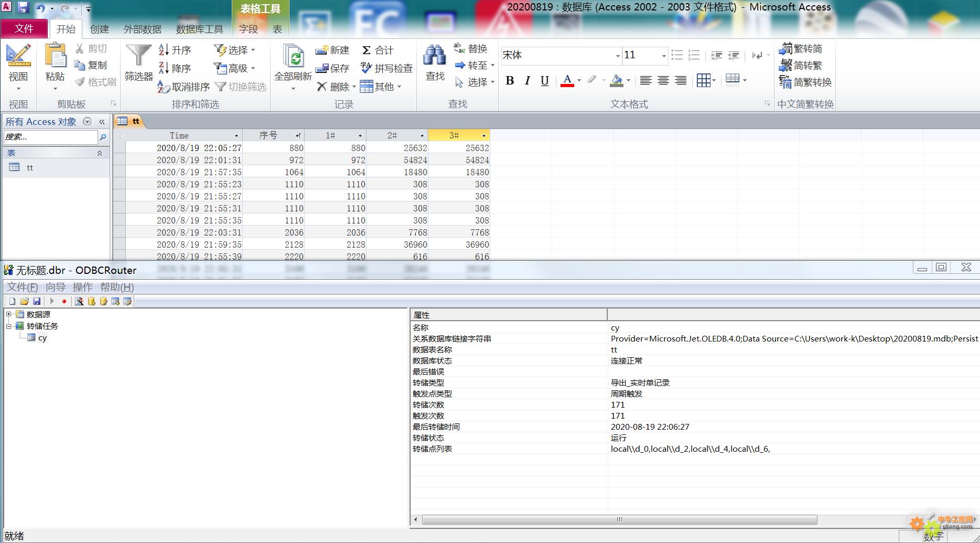
Task: Open 帮助(H) menu in ODBCRouter
Action: [x=117, y=287]
